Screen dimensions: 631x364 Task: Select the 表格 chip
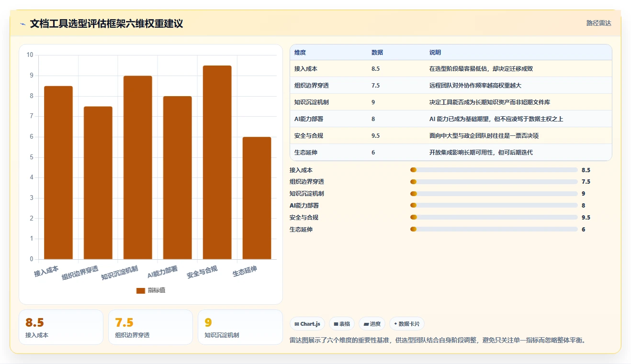[342, 324]
